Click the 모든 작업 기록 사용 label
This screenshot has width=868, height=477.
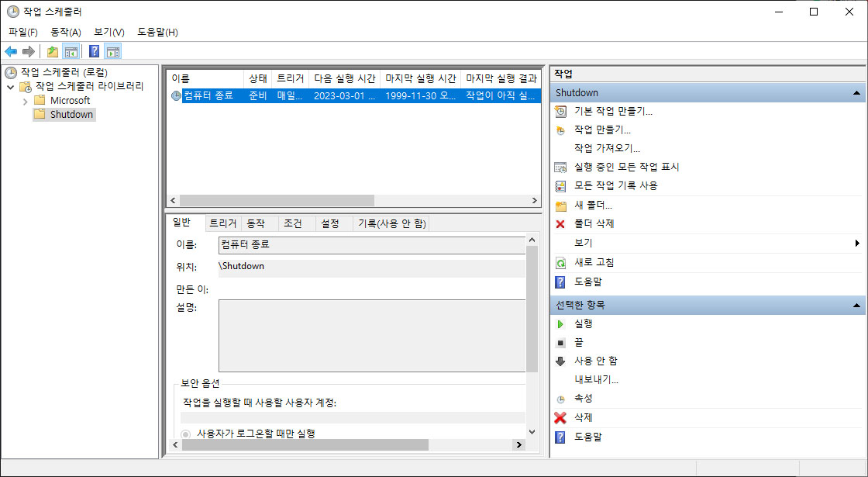pyautogui.click(x=616, y=185)
